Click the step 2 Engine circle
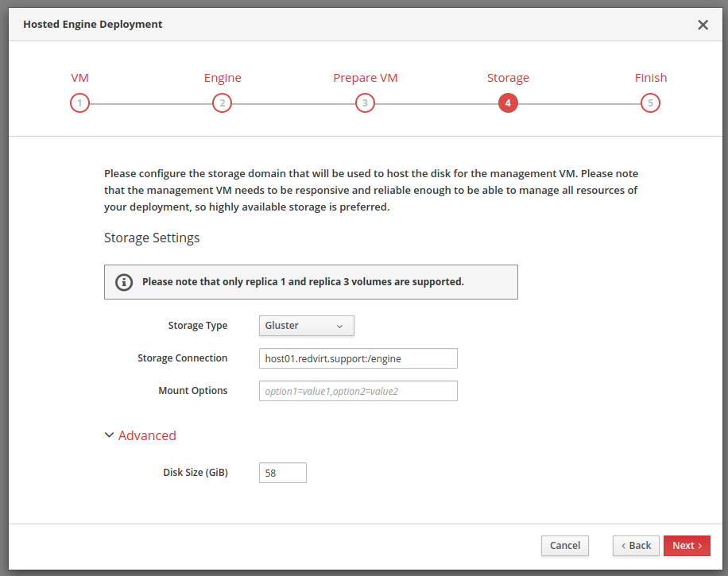728x576 pixels. (222, 103)
